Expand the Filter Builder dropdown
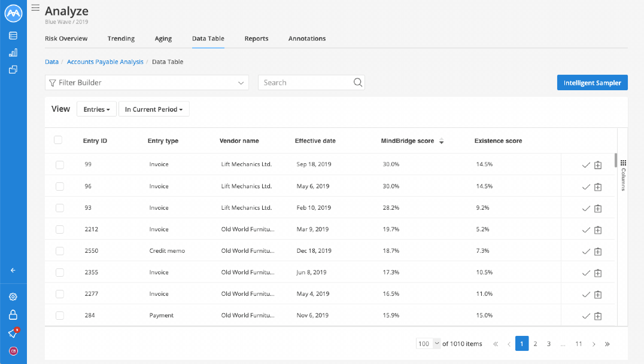This screenshot has width=644, height=364. point(146,82)
